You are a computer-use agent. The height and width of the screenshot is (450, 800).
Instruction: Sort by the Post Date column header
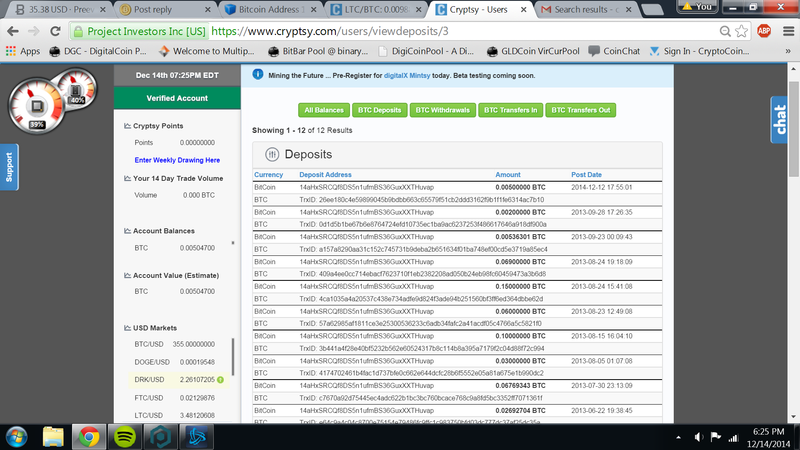(x=586, y=174)
